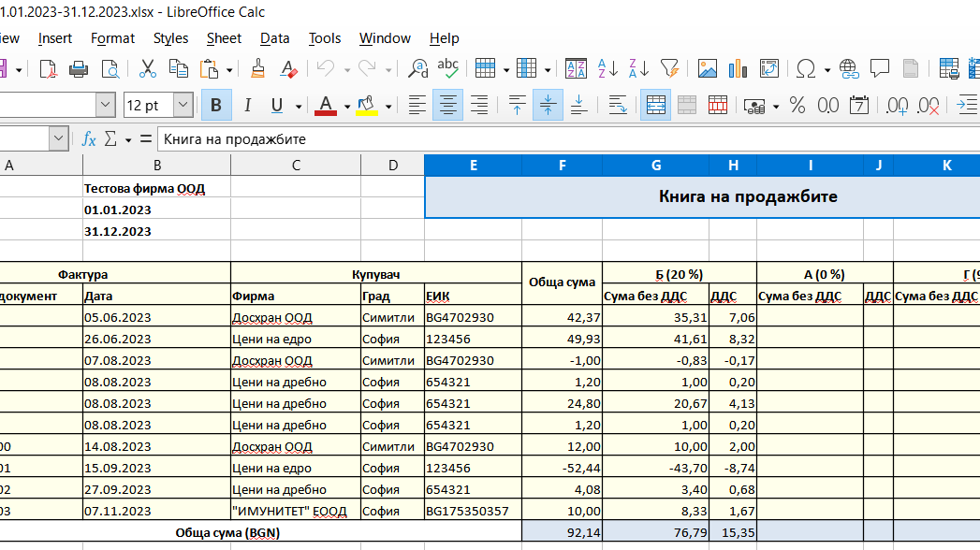This screenshot has width=980, height=550.
Task: Copy the selected cells
Action: [x=179, y=68]
